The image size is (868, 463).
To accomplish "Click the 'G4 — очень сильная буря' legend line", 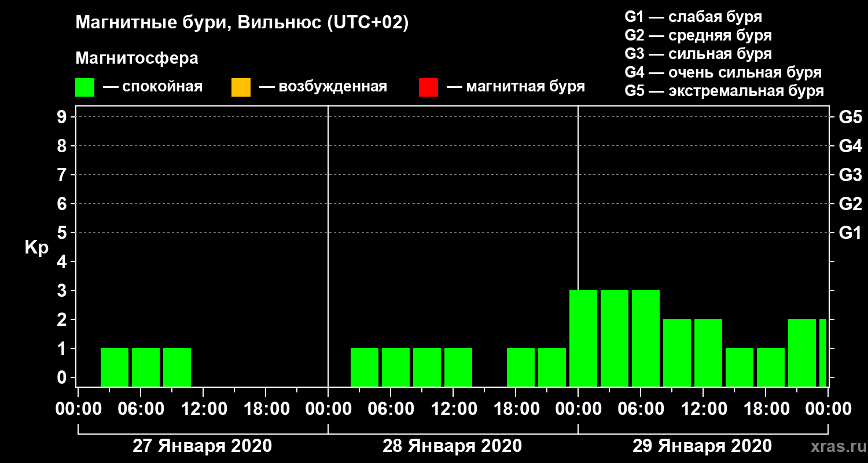I will pyautogui.click(x=723, y=72).
